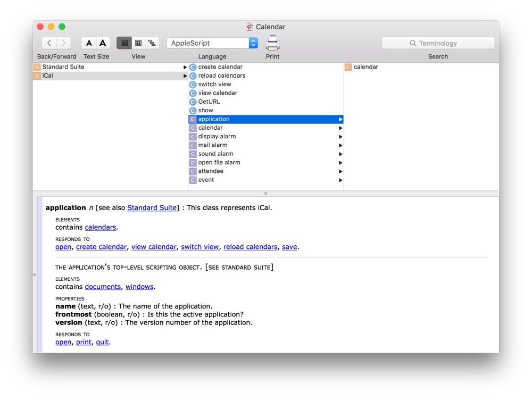Image resolution: width=532 pixels, height=400 pixels.
Task: Select the switch view command
Action: pyautogui.click(x=266, y=84)
